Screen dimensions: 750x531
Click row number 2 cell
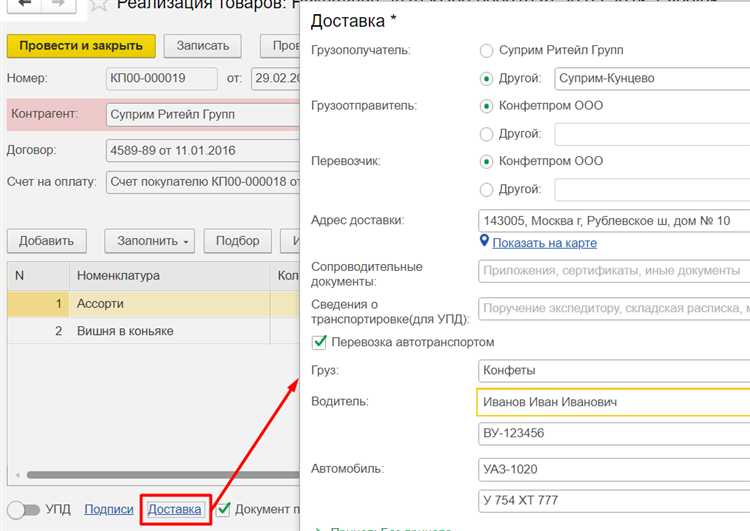coord(38,331)
